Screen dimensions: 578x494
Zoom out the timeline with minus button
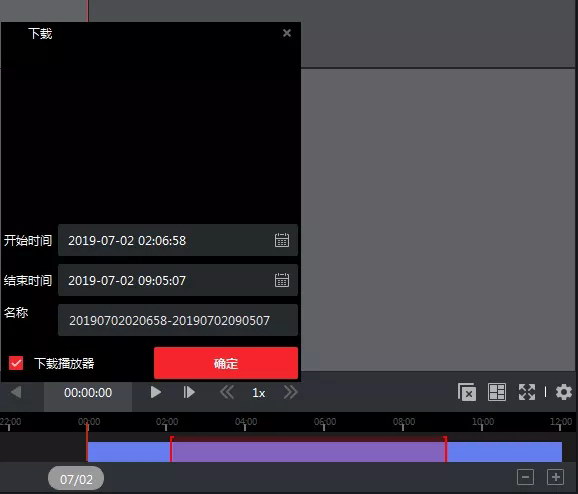525,477
